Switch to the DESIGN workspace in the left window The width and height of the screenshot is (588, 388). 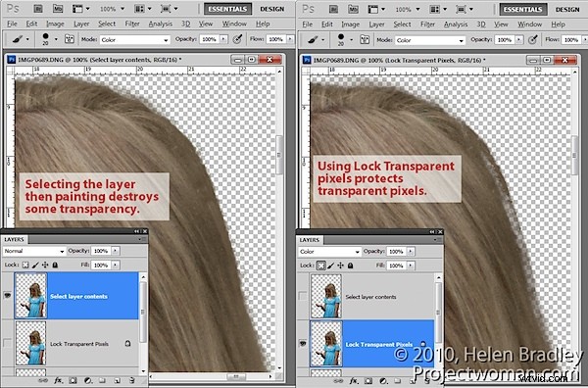(x=272, y=9)
